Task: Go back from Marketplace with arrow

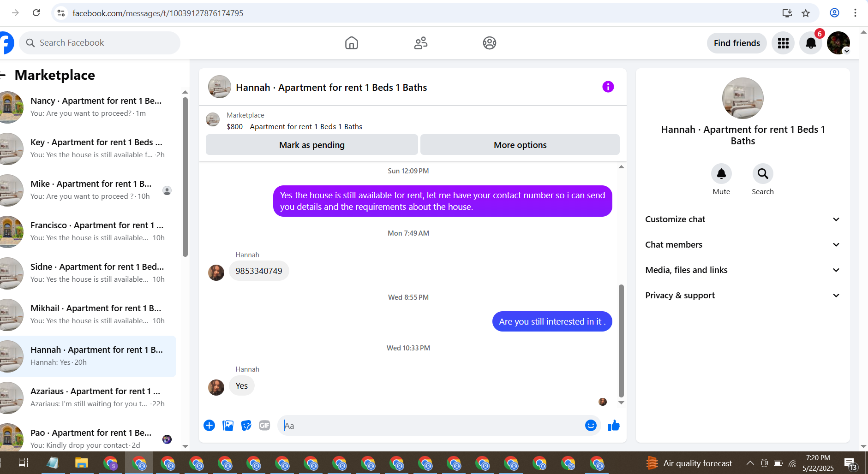Action: click(x=3, y=75)
